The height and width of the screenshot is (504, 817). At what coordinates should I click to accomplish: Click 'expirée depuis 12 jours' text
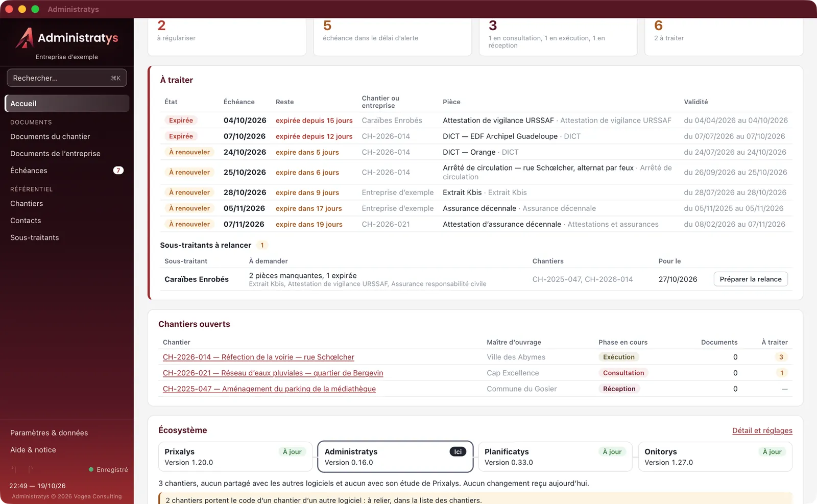[314, 136]
